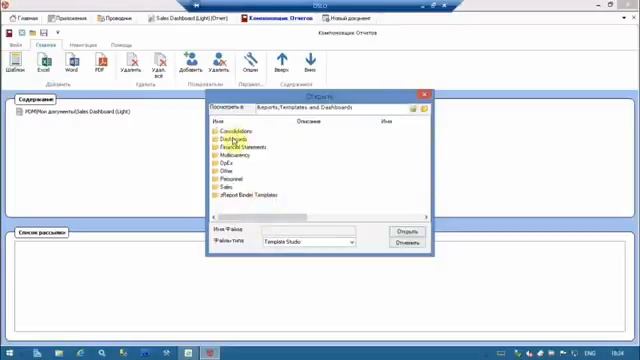
Task: Switch to the Новый документ tab
Action: (x=347, y=18)
